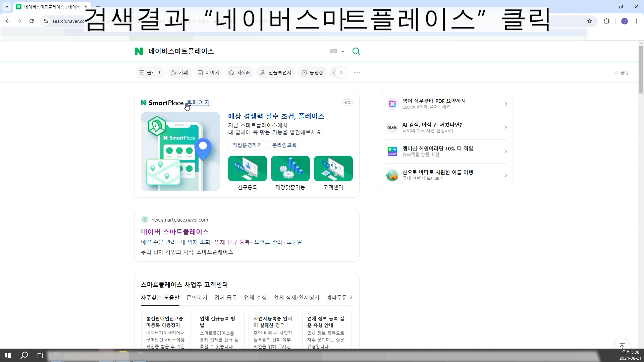644x362 pixels.
Task: Open the 매장맞춤기능 icon tile
Action: [290, 169]
